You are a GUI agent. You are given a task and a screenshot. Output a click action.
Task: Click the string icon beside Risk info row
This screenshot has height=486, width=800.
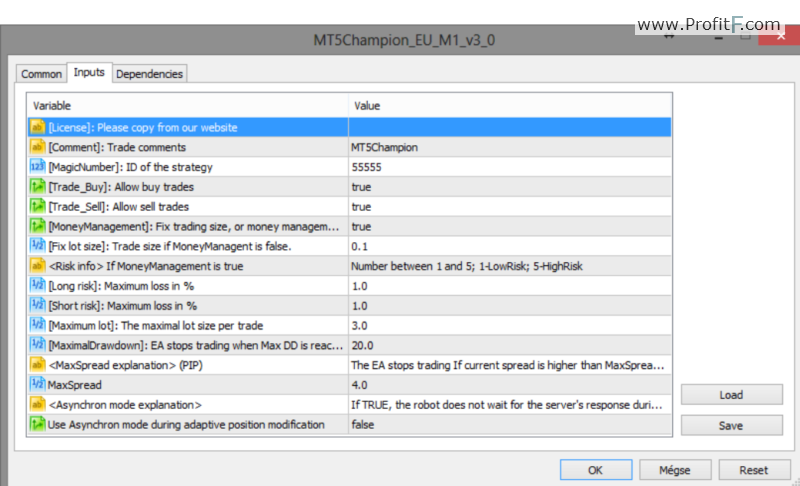(37, 266)
